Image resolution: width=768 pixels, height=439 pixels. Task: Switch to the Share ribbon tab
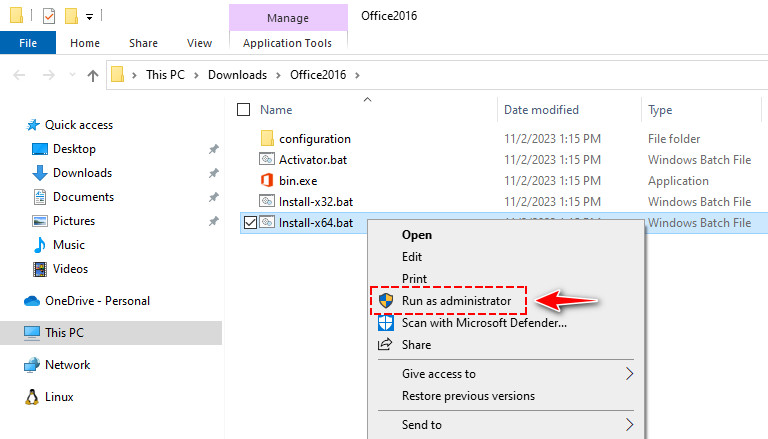coord(144,43)
